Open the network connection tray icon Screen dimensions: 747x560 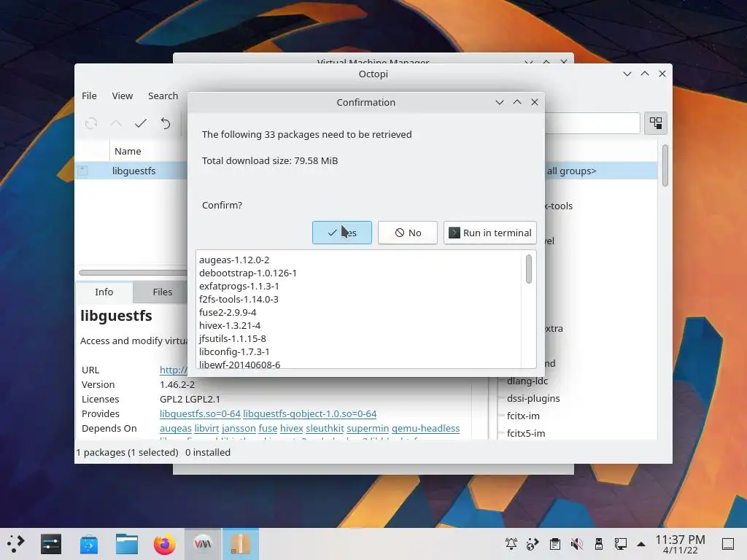tap(620, 543)
